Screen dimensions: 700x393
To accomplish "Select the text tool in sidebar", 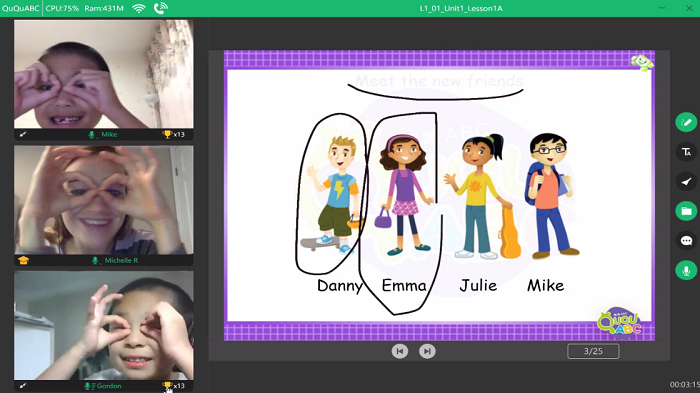I will pos(686,152).
